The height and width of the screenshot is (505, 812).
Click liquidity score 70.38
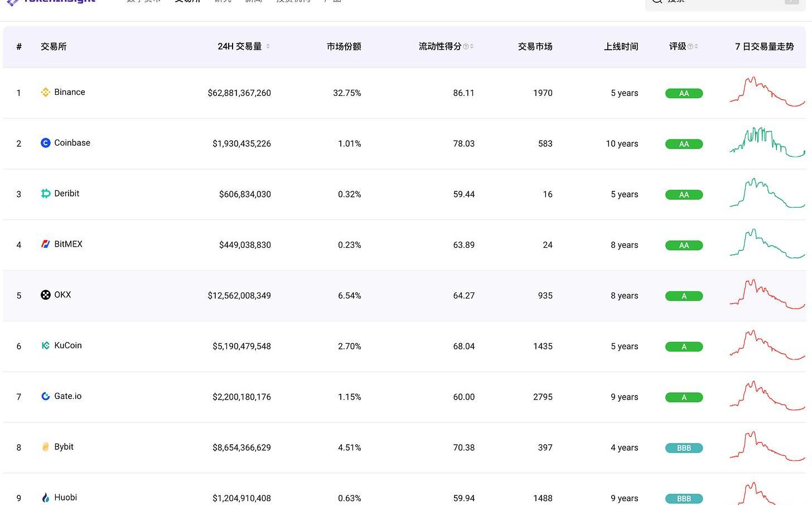pyautogui.click(x=463, y=448)
